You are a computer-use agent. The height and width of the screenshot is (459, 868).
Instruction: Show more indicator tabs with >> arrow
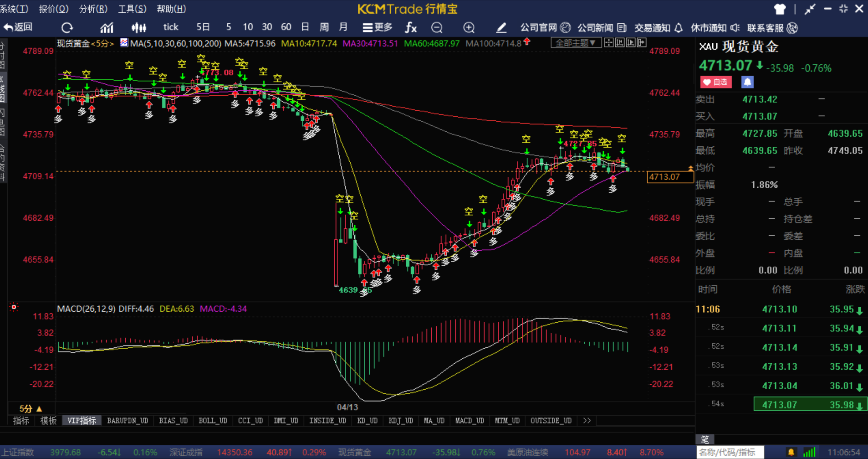[587, 421]
